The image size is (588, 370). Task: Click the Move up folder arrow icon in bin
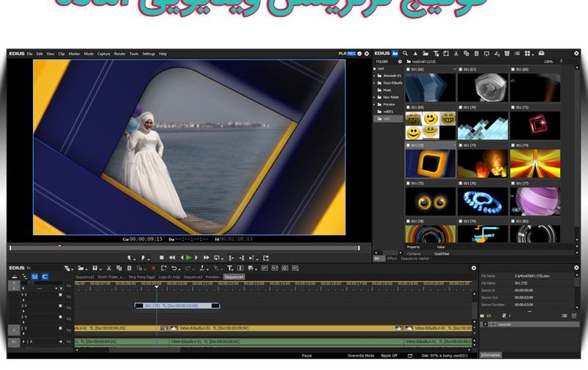(415, 54)
